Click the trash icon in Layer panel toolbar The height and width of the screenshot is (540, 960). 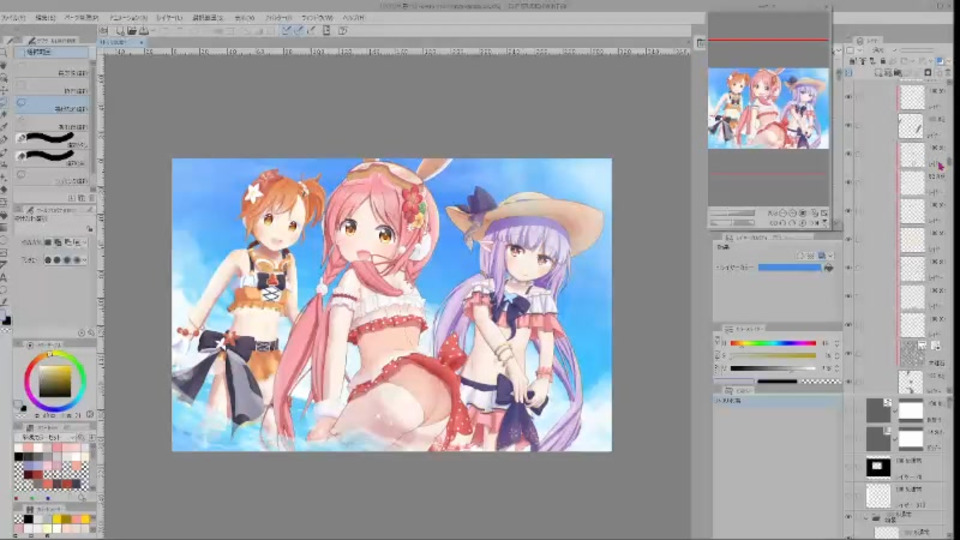coord(948,73)
